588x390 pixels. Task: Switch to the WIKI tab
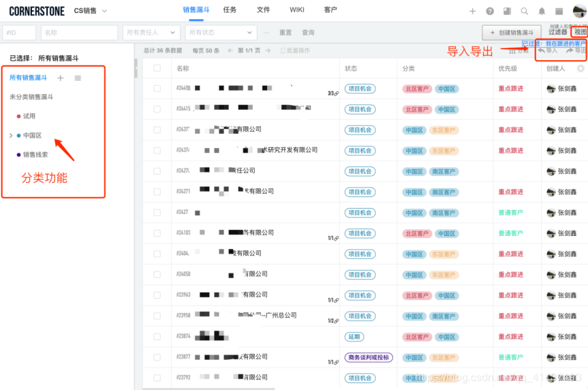point(296,10)
